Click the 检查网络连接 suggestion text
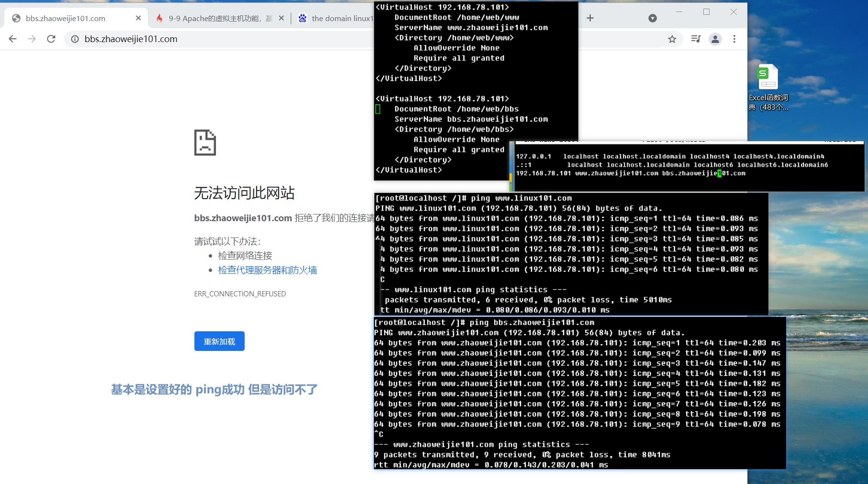This screenshot has height=484, width=868. pos(245,256)
